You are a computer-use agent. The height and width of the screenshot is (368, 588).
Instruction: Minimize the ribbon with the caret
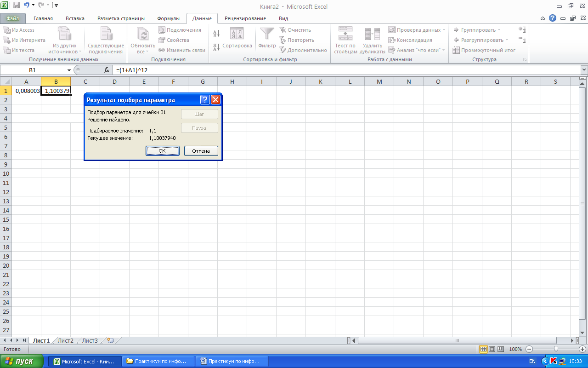click(543, 18)
